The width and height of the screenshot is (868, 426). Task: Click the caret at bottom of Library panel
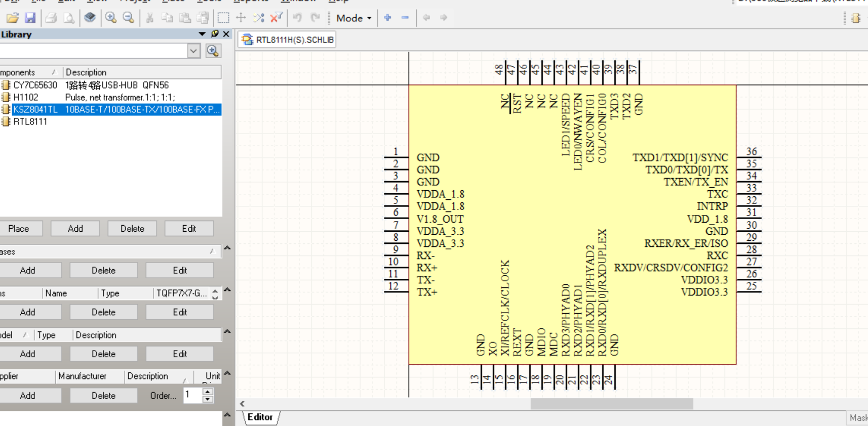coord(227,415)
